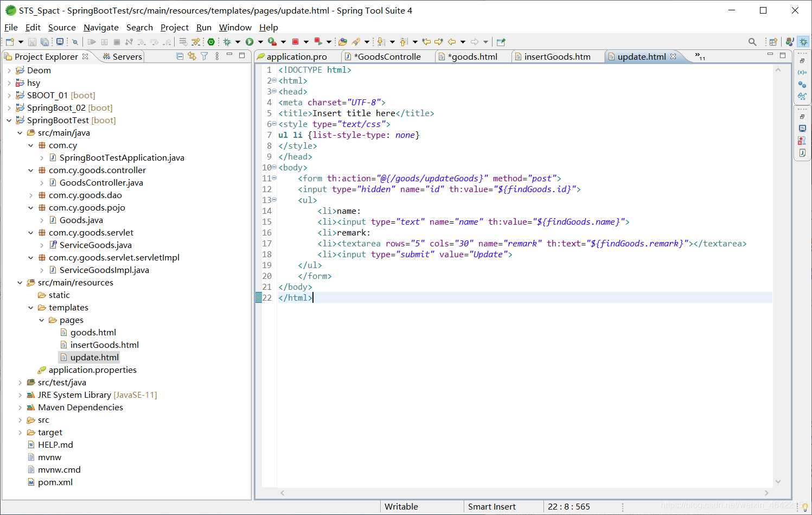Toggle code folding at line 3 head
Screen dimensions: 812x515
274,91
